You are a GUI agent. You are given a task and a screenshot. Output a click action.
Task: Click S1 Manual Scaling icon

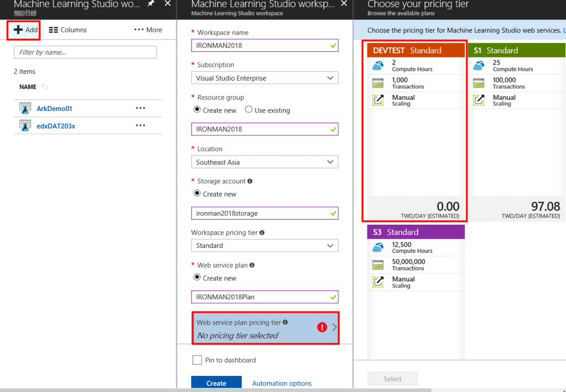coord(479,100)
